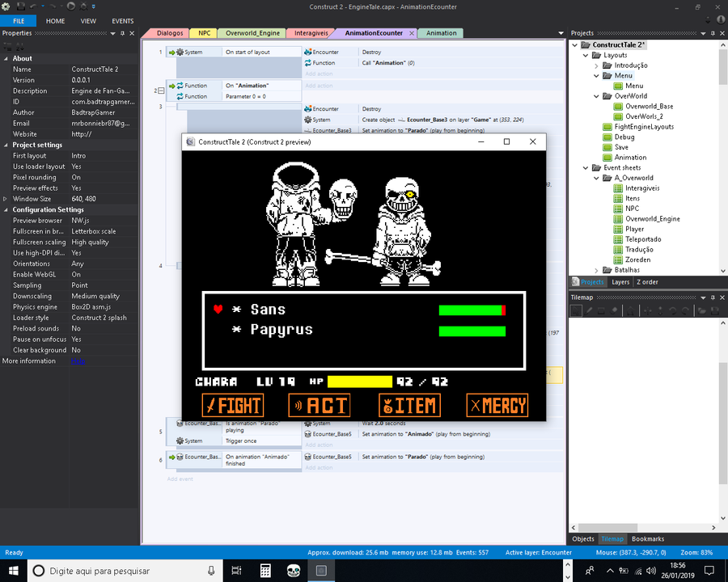
Task: Expand the Batalhas folder
Action: click(597, 270)
